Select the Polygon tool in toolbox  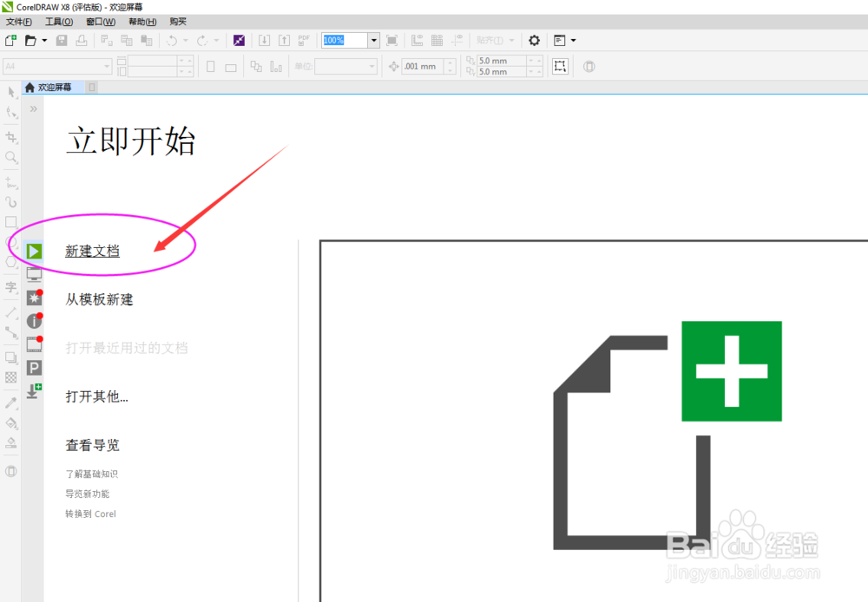[x=11, y=262]
